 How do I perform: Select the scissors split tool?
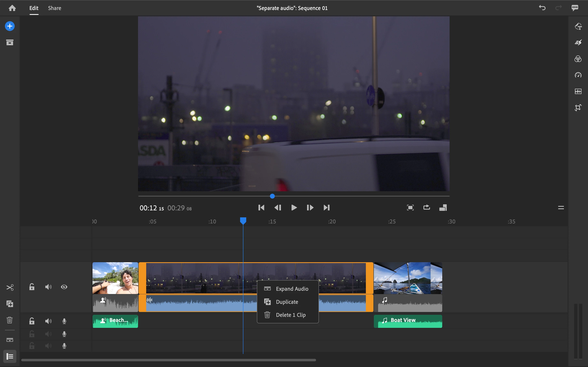point(10,287)
